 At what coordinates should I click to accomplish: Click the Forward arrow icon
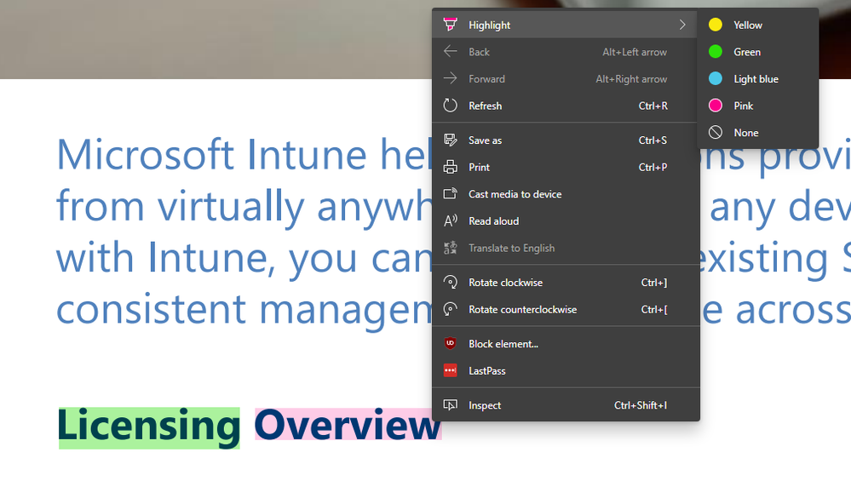tap(450, 78)
